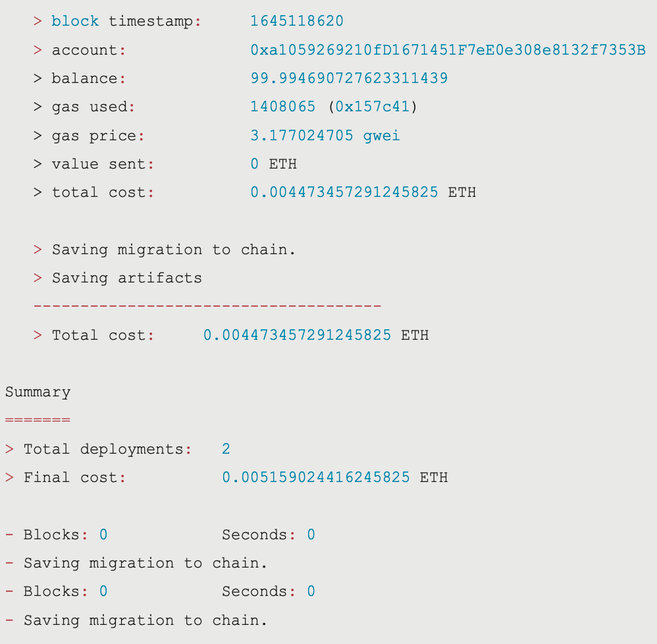Image resolution: width=657 pixels, height=644 pixels.
Task: Click the balance value 99.994690727623311439
Action: coord(349,78)
